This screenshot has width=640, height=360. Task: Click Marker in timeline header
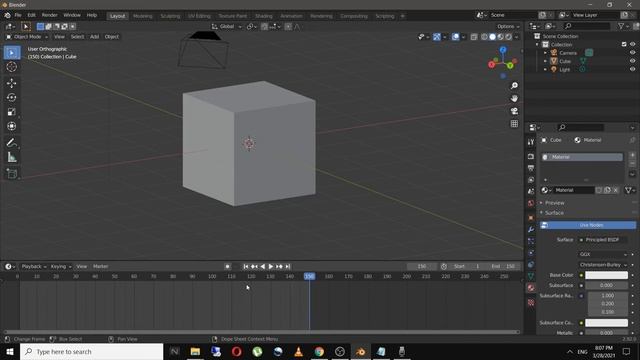click(x=100, y=267)
